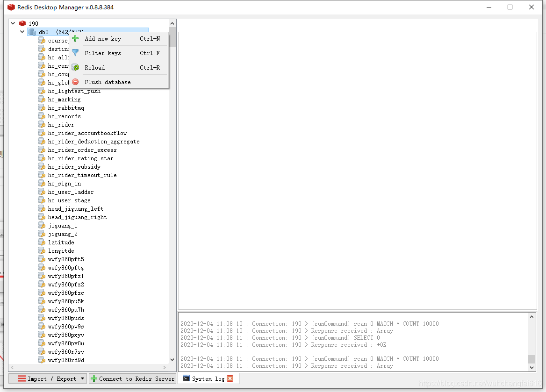The width and height of the screenshot is (546, 392).
Task: Click the system log scroll down arrow
Action: (x=532, y=367)
